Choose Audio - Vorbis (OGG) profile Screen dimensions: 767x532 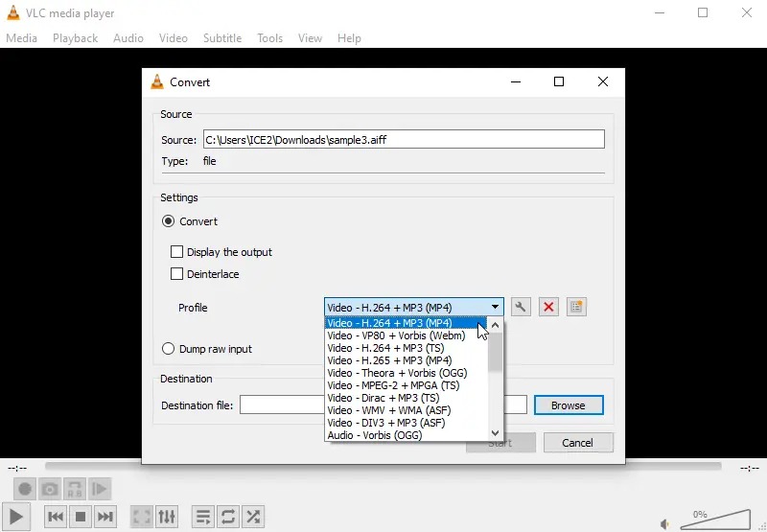(406, 435)
